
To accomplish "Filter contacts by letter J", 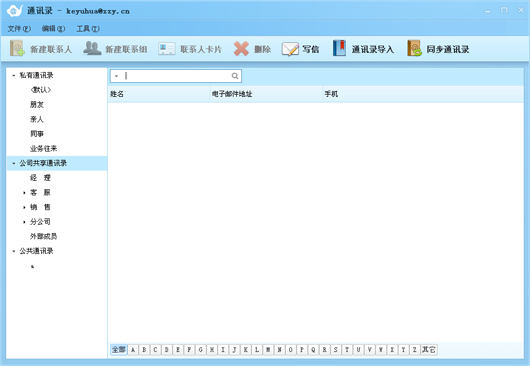I will point(234,349).
